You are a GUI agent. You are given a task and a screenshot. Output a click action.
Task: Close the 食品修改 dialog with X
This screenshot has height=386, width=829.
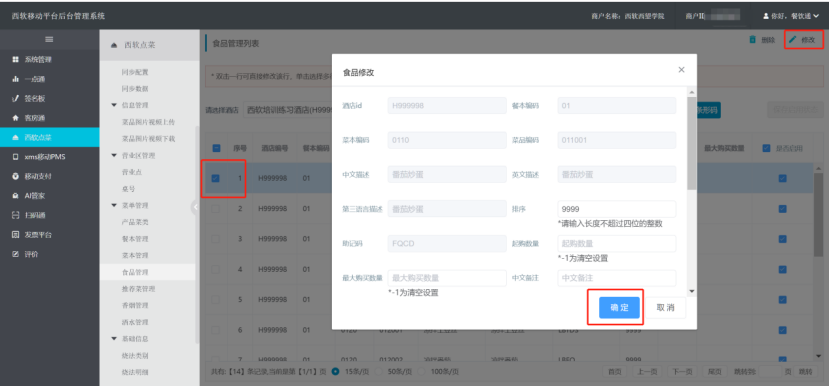point(681,70)
